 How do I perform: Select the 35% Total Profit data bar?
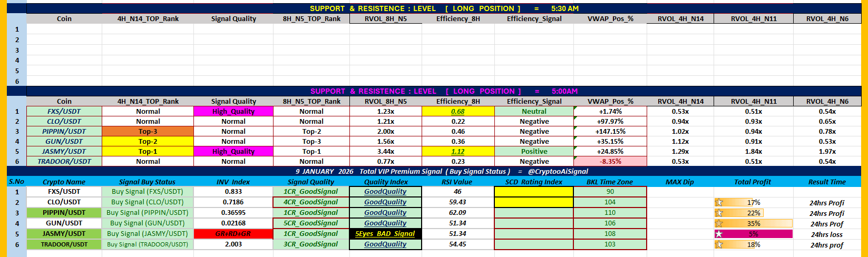click(x=753, y=223)
